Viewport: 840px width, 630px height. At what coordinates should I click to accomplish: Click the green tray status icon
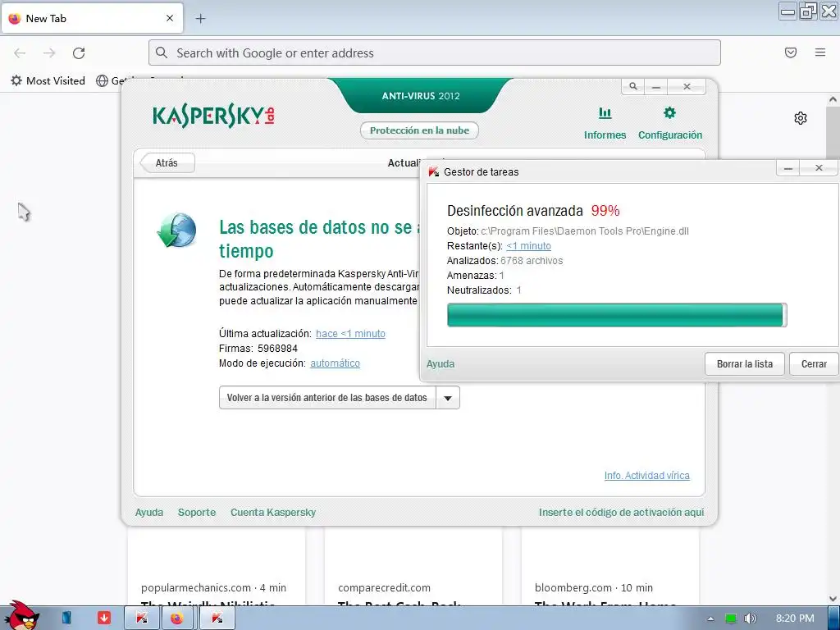[x=731, y=619]
